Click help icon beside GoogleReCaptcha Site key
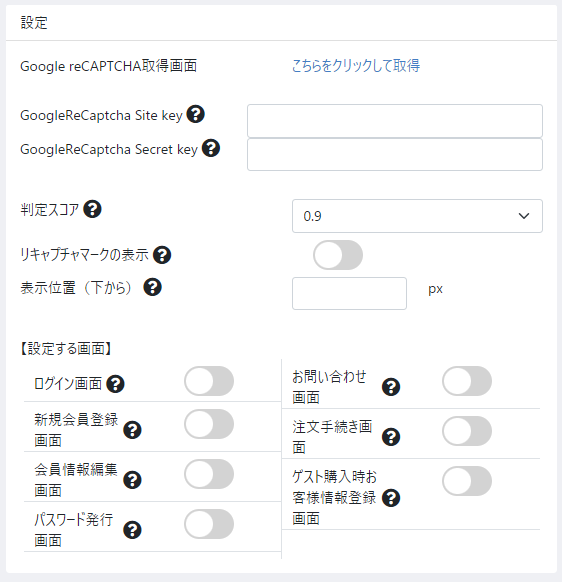This screenshot has width=562, height=582. coord(196,114)
